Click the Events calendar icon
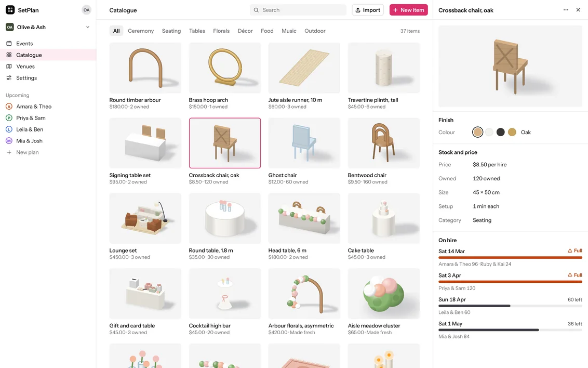 pos(9,44)
